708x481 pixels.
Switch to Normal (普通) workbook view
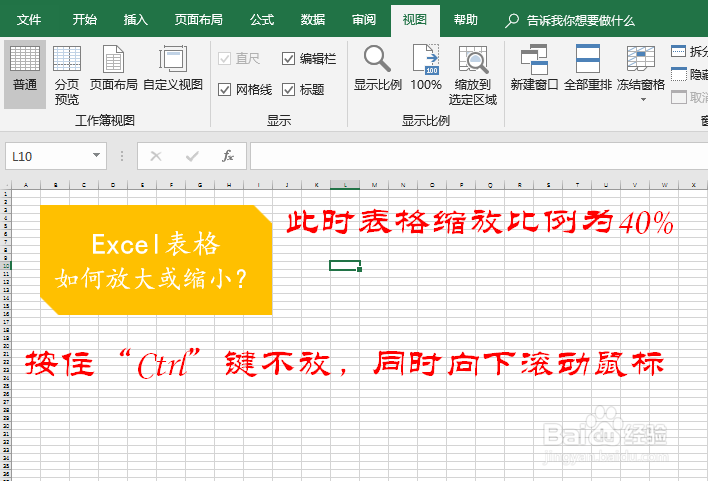[x=25, y=74]
